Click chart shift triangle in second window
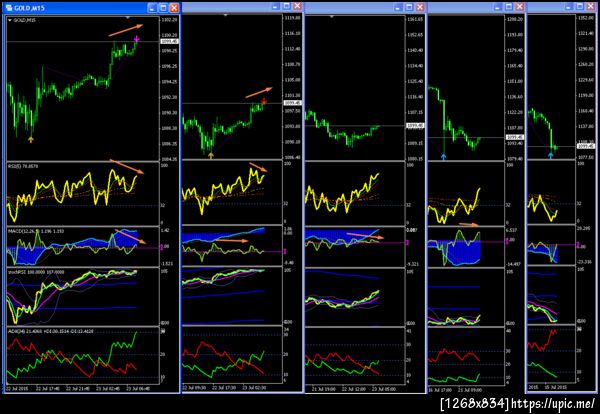Screen dimensions: 600x414 226,15
